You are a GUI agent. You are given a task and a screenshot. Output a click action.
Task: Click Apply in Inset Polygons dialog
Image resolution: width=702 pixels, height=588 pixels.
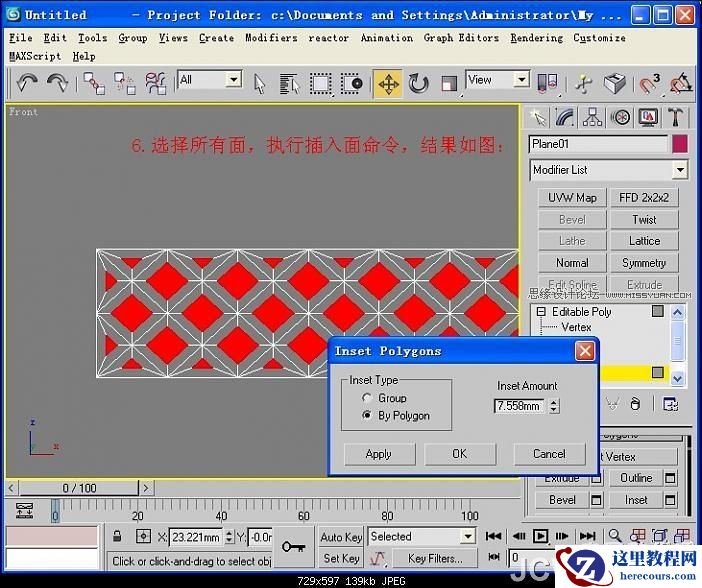(379, 454)
